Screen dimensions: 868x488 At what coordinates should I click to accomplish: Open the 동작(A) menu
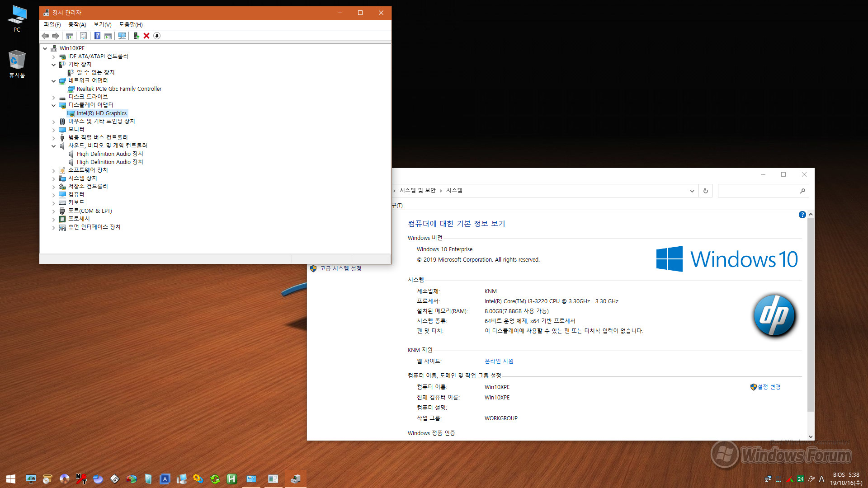pos(77,24)
